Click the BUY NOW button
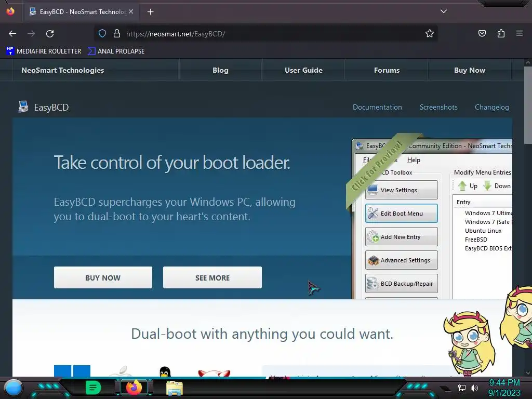The height and width of the screenshot is (399, 532). [x=103, y=277]
